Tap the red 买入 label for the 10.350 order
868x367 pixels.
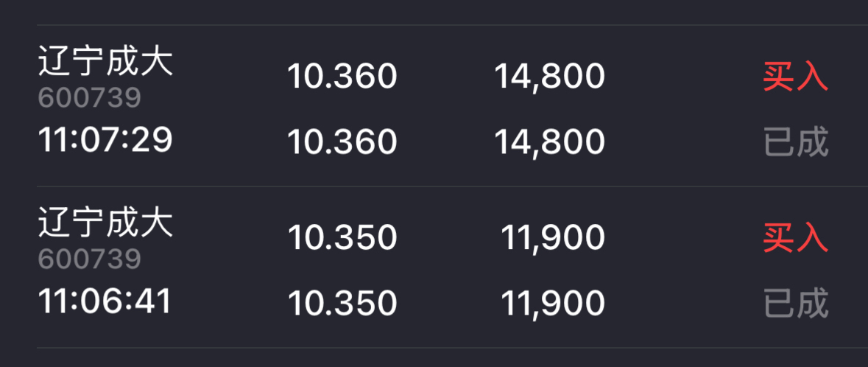pyautogui.click(x=795, y=238)
